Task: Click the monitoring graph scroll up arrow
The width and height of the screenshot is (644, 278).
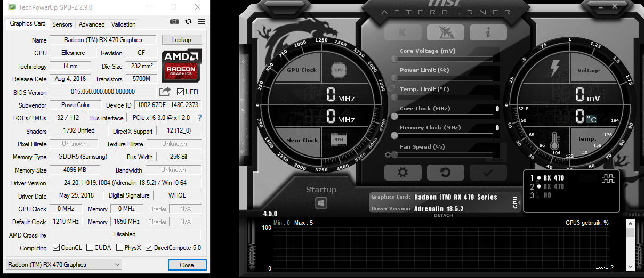Action: (x=630, y=224)
